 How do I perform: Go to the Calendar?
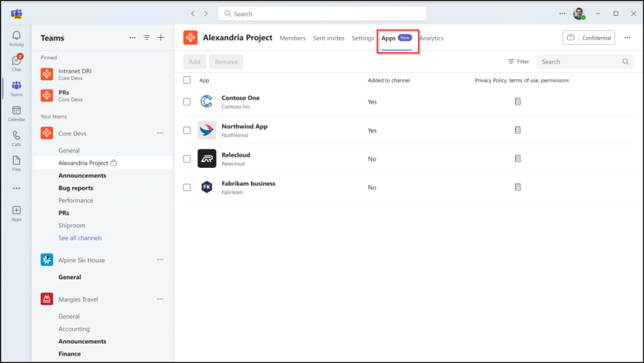coord(16,112)
